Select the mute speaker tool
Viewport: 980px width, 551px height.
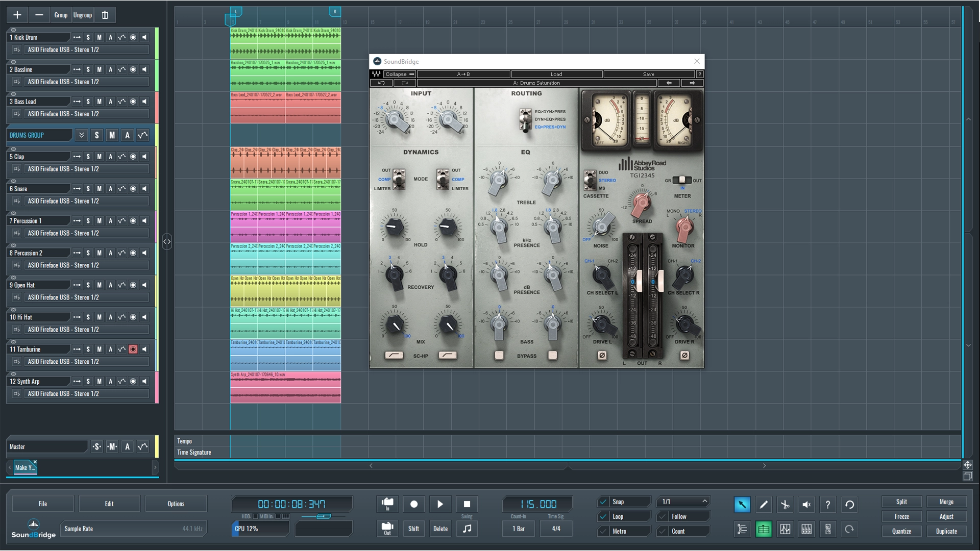[806, 505]
